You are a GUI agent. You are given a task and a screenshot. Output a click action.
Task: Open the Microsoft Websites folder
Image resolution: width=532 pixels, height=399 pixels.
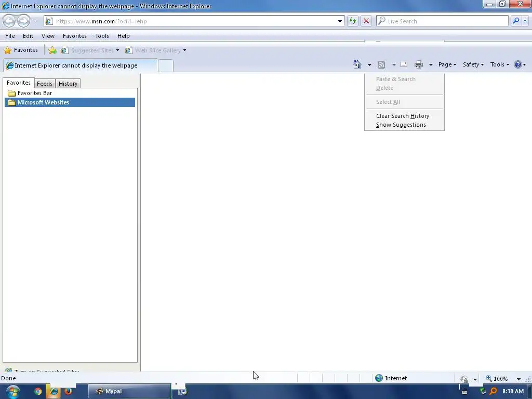tap(70, 102)
